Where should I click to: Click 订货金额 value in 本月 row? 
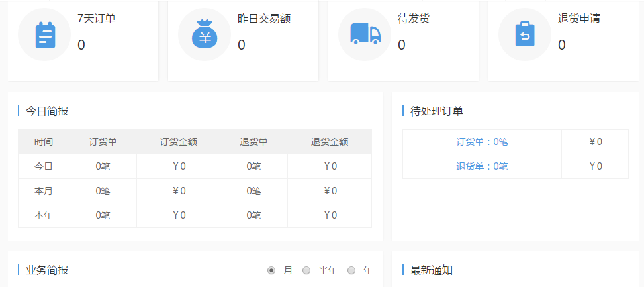(179, 191)
